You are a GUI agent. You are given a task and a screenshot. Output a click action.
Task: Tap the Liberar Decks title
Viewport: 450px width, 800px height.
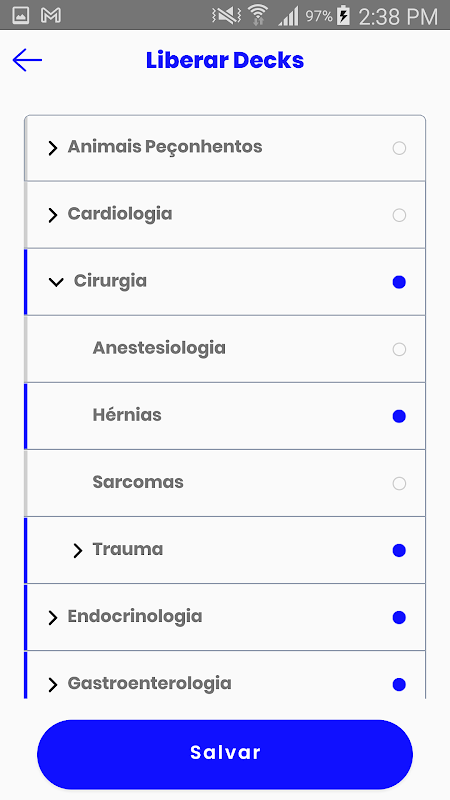[x=225, y=60]
